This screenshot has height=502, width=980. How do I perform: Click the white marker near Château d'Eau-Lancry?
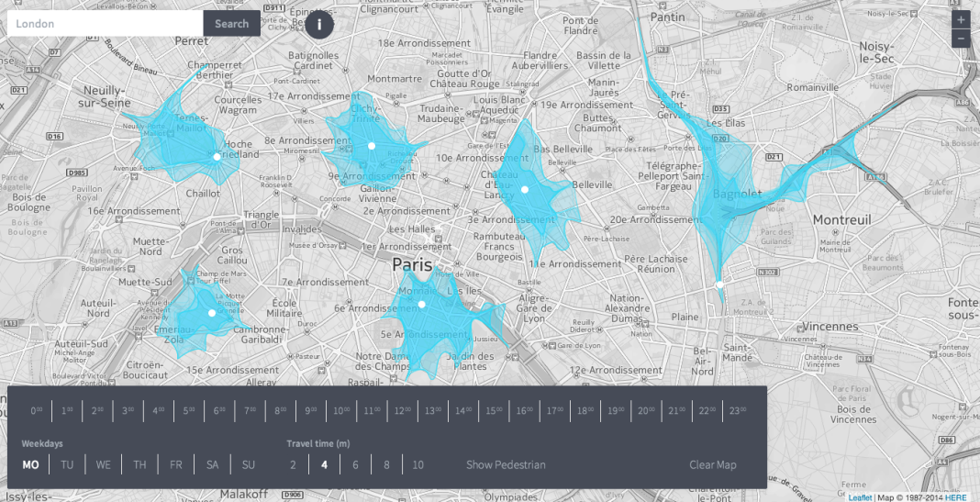tap(524, 189)
